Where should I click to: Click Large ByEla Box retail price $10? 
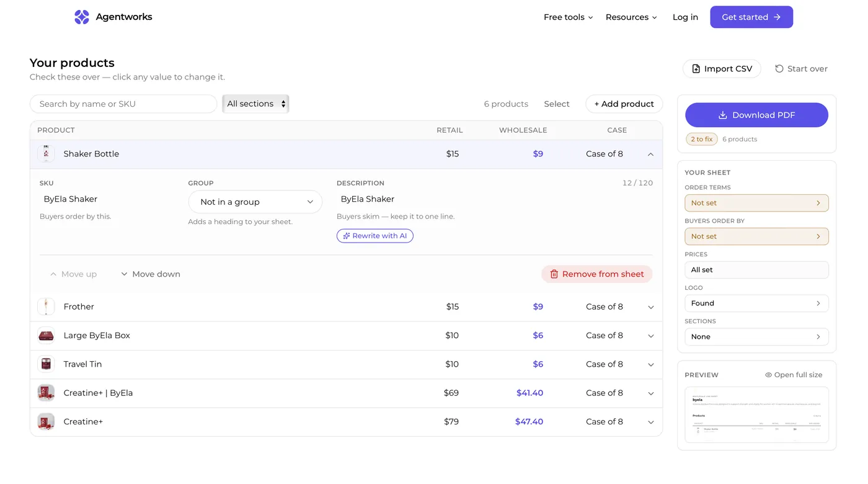(452, 336)
